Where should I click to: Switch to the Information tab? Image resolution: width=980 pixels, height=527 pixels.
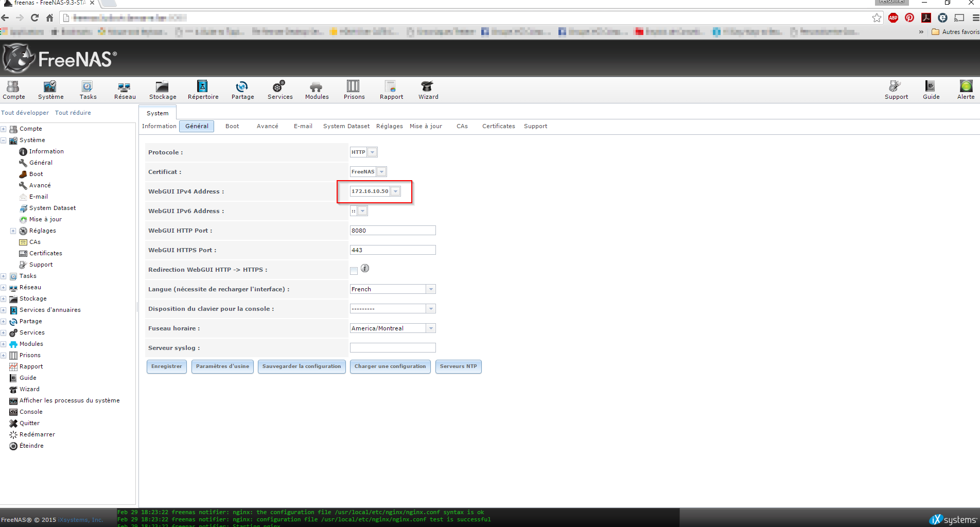point(159,126)
